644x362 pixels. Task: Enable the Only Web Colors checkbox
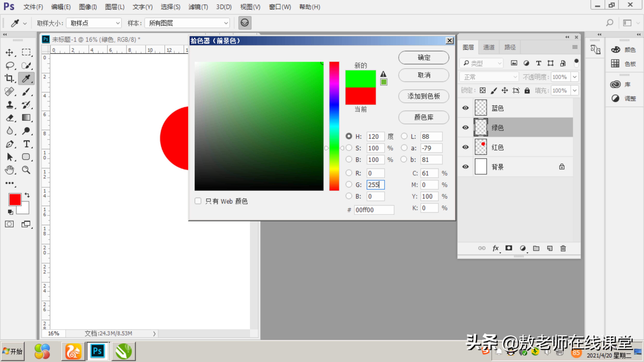point(198,201)
